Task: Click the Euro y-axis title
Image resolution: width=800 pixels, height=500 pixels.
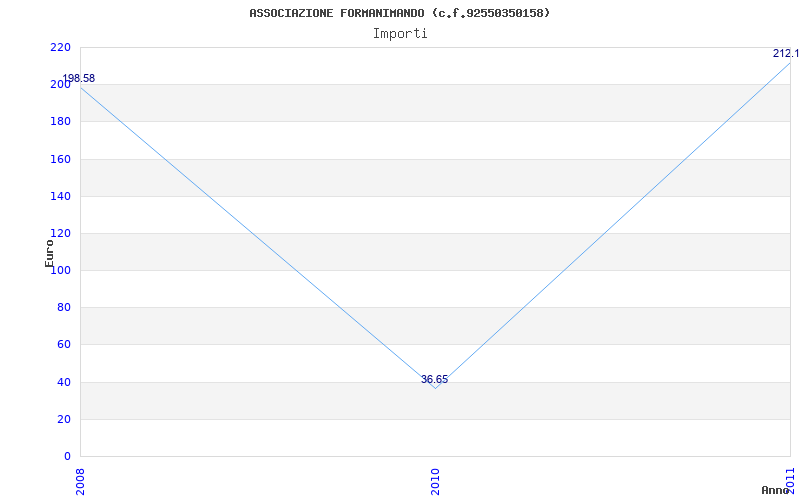Action: (x=49, y=254)
